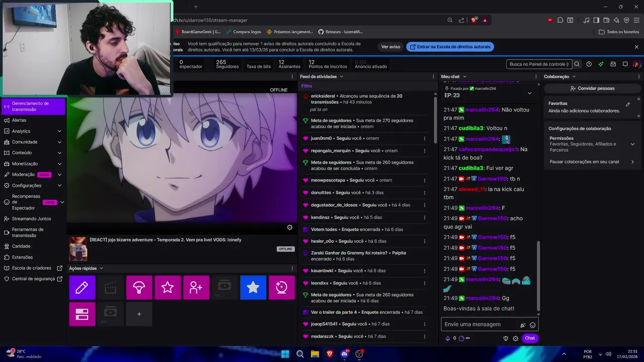Open the Windows Start menu
The width and height of the screenshot is (644, 362).
pyautogui.click(x=285, y=354)
